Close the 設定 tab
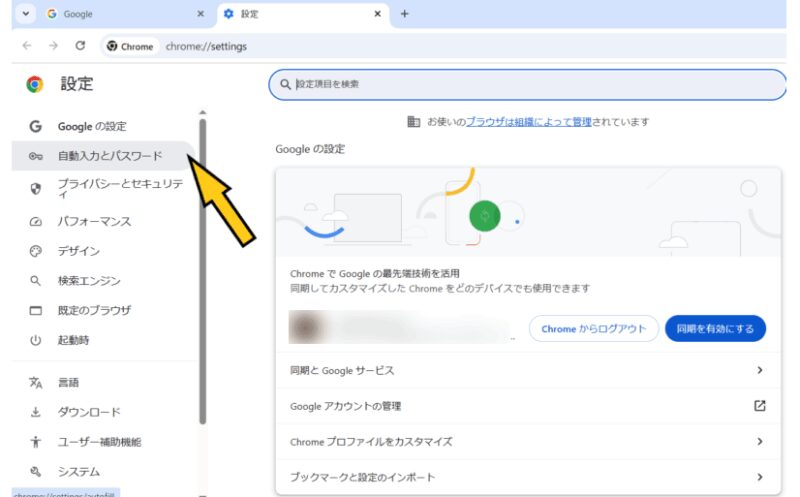This screenshot has height=497, width=800. click(378, 14)
